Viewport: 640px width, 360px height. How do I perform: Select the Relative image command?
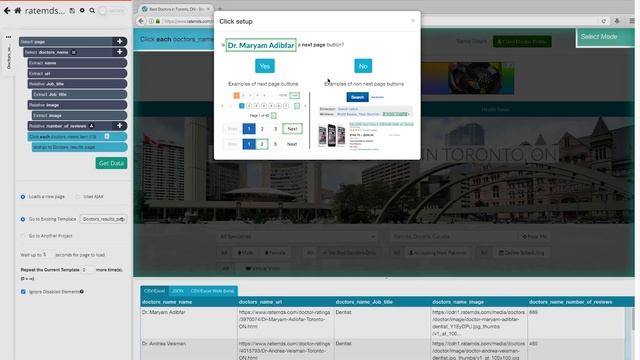77,105
